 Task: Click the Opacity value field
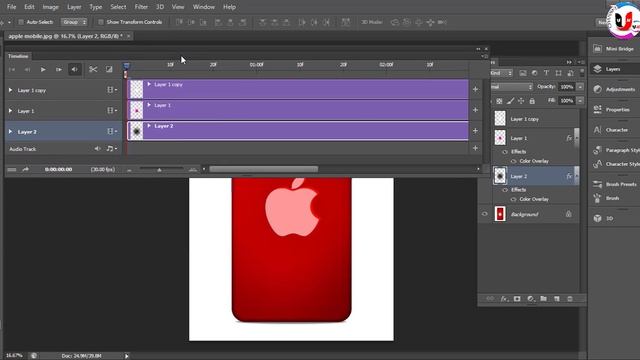point(567,87)
